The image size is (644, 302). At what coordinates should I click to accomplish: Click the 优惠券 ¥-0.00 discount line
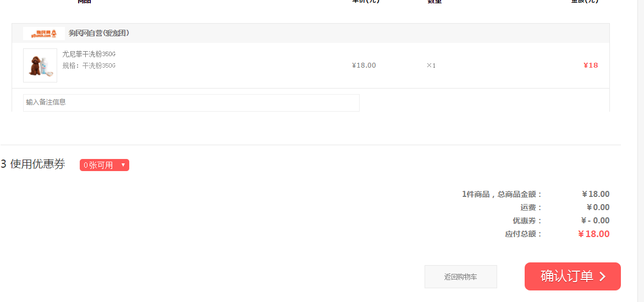(x=561, y=221)
